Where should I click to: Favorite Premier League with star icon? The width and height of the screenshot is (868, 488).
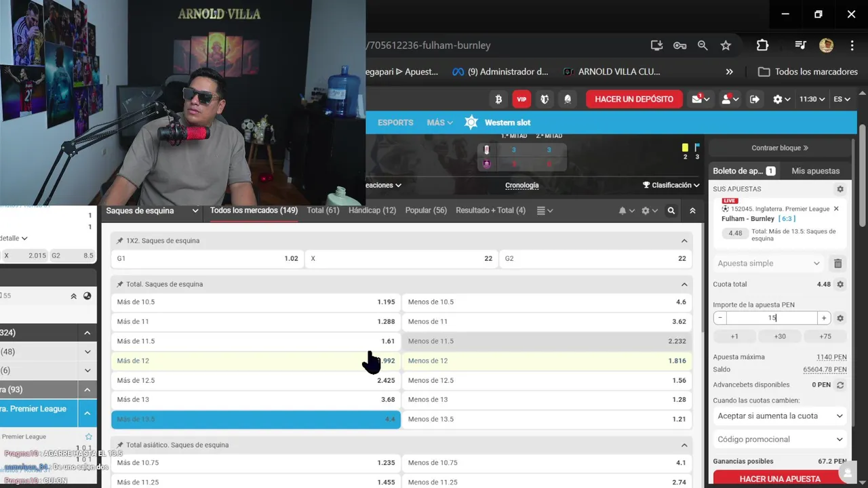tap(88, 436)
